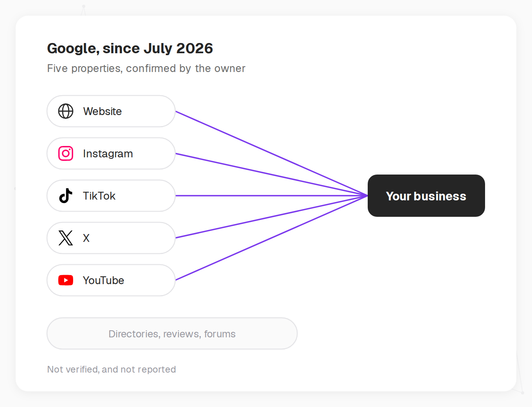
Task: Click the heading Google, since July 2026
Action: coord(130,48)
